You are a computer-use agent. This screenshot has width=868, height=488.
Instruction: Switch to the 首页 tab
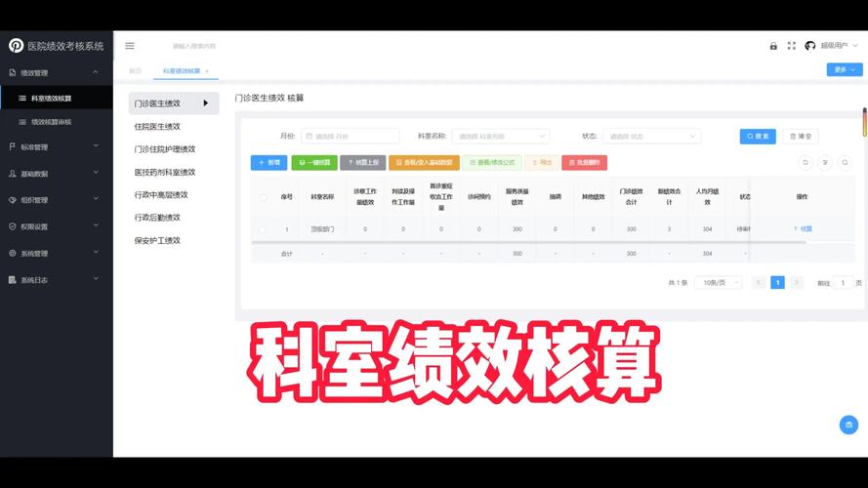(135, 71)
